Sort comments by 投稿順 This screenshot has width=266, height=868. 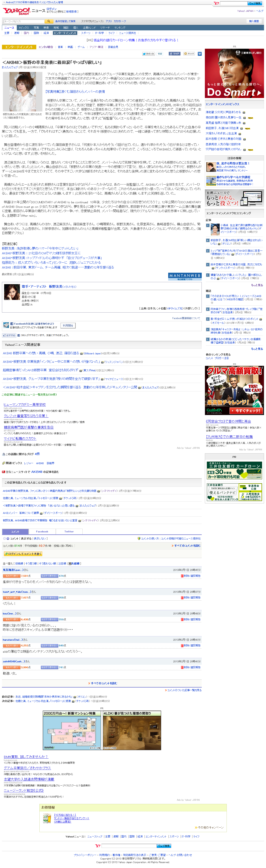pyautogui.click(x=19, y=563)
